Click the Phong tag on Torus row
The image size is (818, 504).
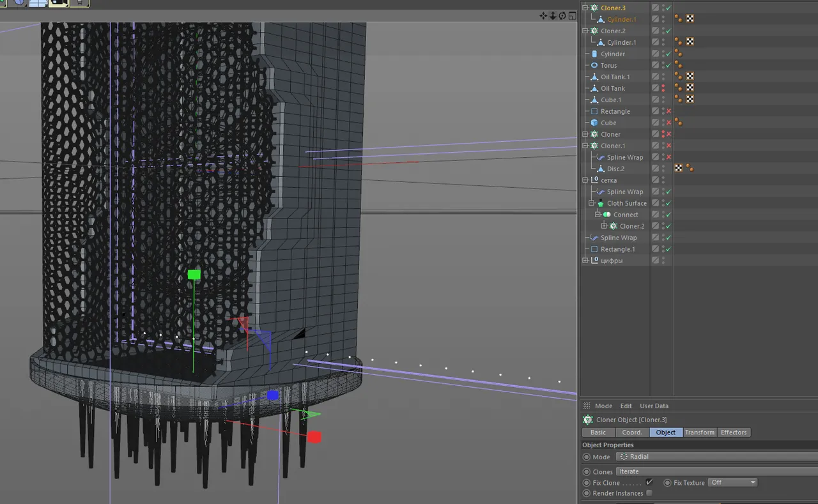coord(679,65)
